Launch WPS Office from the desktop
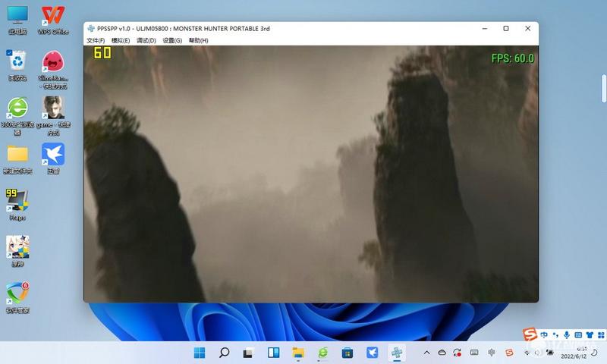Image resolution: width=607 pixels, height=364 pixels. [53, 20]
